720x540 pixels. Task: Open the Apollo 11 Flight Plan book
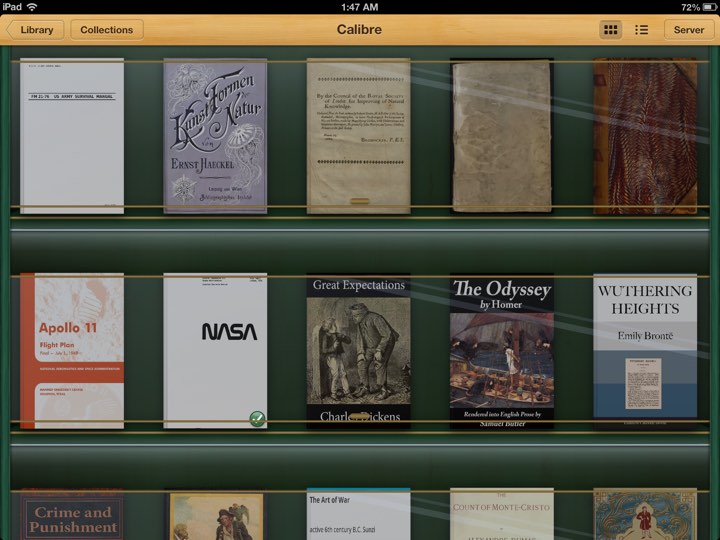pyautogui.click(x=72, y=351)
